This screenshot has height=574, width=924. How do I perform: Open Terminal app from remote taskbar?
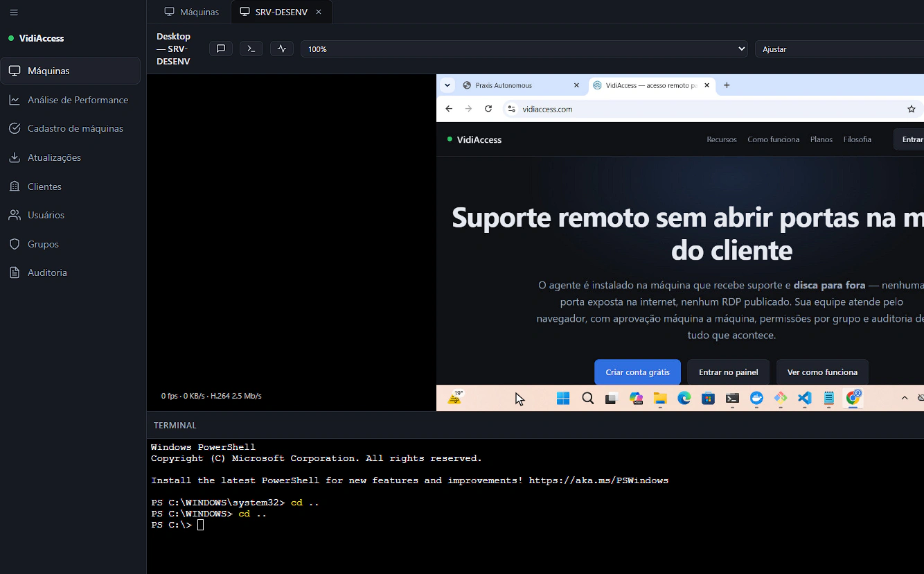coord(732,399)
